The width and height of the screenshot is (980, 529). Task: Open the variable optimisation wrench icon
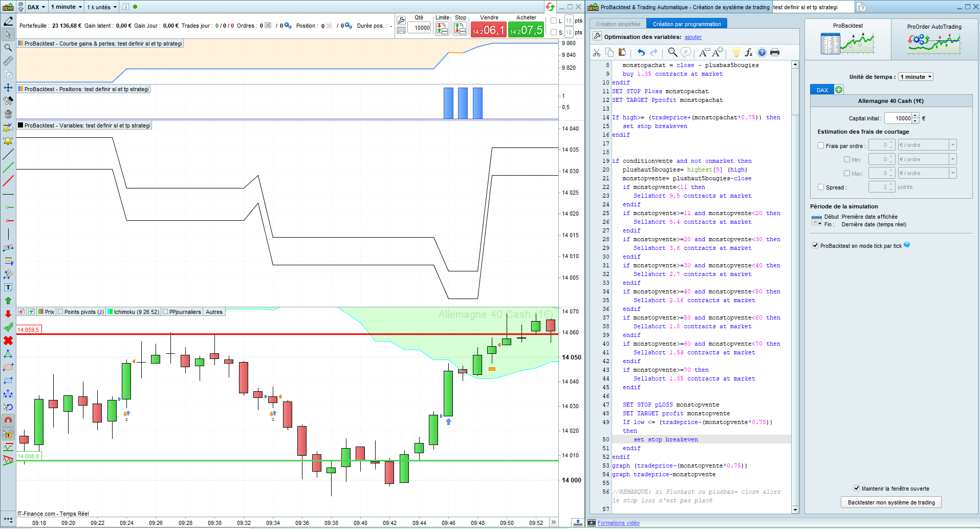(x=597, y=36)
